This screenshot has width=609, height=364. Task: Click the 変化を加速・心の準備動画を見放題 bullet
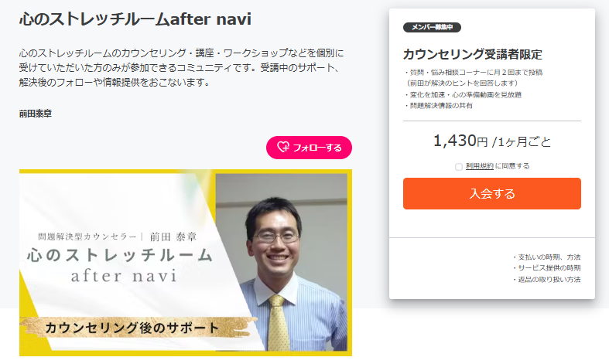463,95
